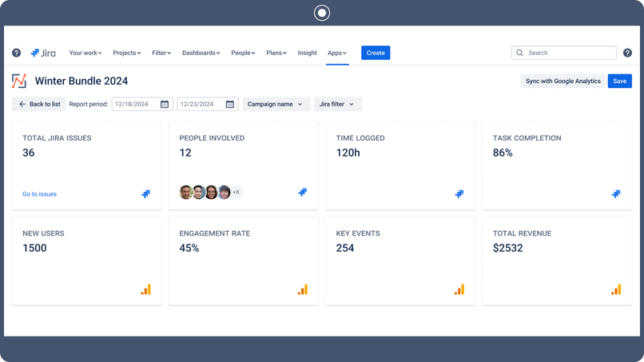Click the help icon right of Search
Image resolution: width=644 pixels, height=362 pixels.
point(627,53)
